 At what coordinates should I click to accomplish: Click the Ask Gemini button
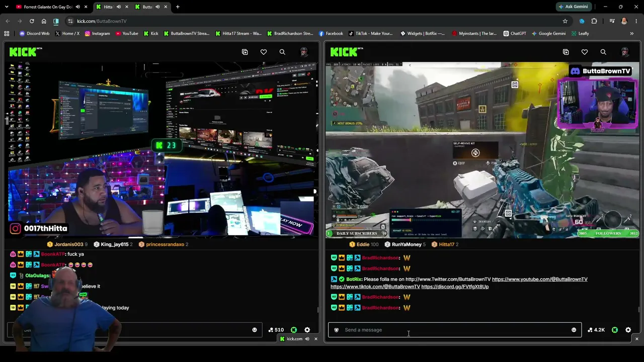(573, 7)
